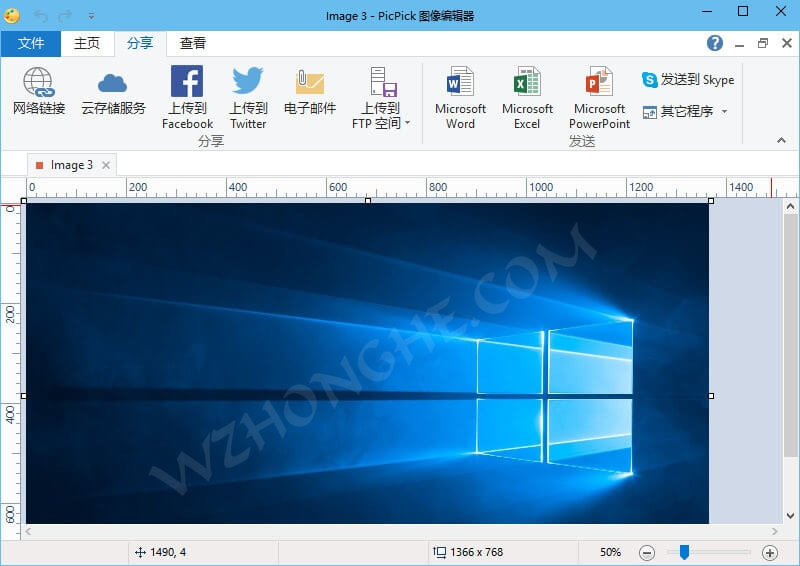Click the horizontal scrollbar right arrow

[x=775, y=532]
